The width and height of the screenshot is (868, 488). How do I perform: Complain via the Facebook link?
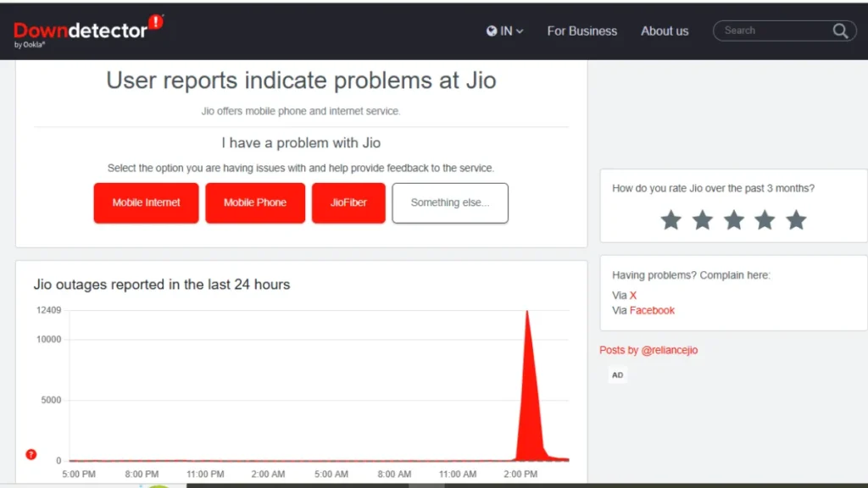click(x=652, y=310)
